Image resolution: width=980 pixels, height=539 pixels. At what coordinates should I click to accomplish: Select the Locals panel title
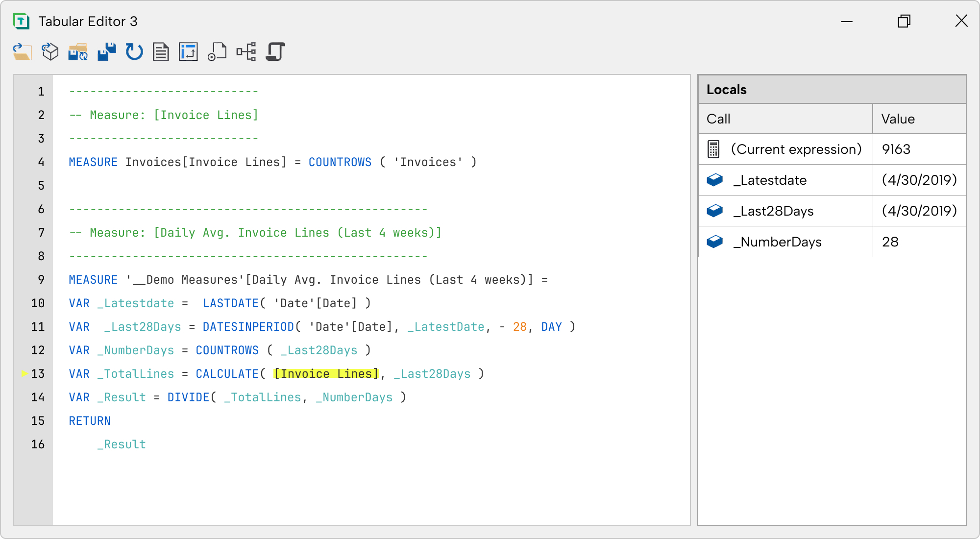(x=727, y=90)
